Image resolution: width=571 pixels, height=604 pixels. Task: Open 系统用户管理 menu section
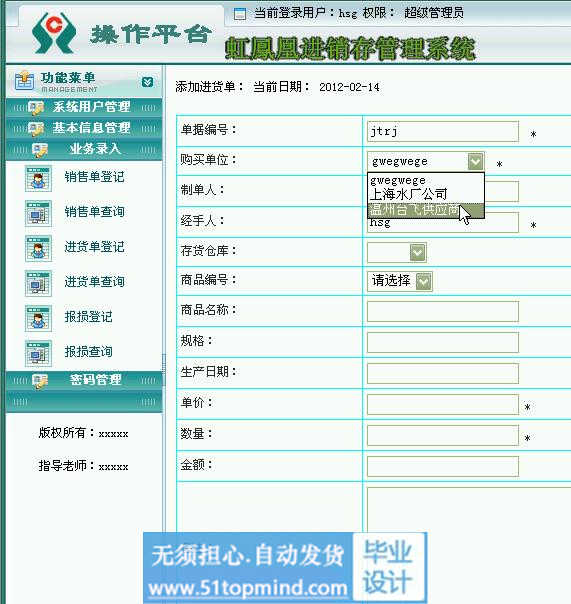[x=84, y=107]
